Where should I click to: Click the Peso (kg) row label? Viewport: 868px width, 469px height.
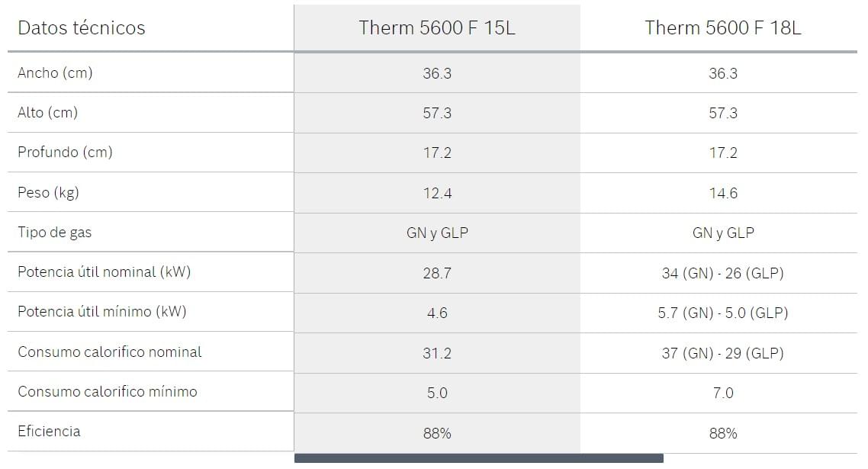pos(48,192)
